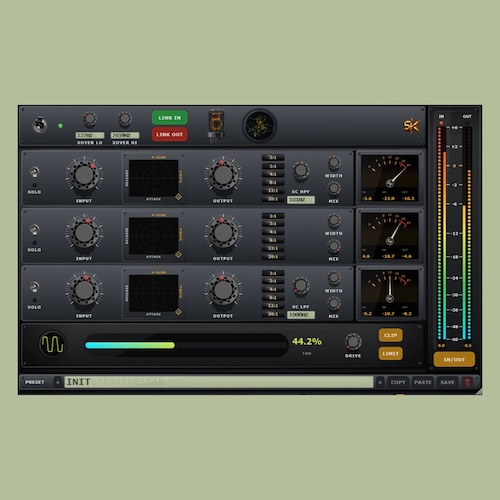The height and width of the screenshot is (500, 500).
Task: Click the nixie tube indicator in top bar
Action: point(216,126)
